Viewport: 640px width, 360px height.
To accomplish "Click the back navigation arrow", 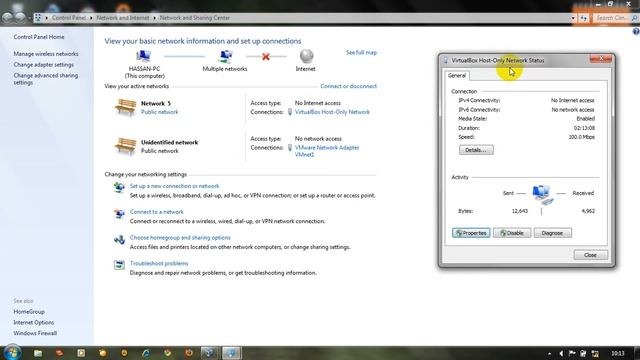I will pos(8,18).
